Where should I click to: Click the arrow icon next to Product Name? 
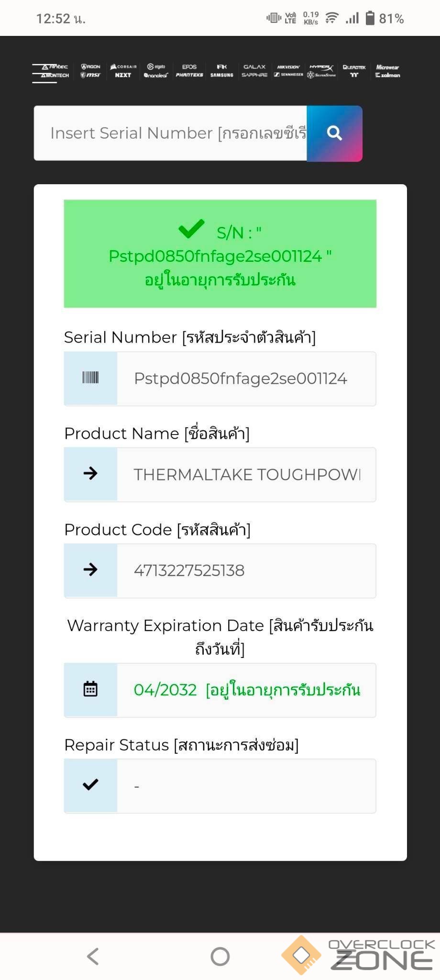pos(90,474)
